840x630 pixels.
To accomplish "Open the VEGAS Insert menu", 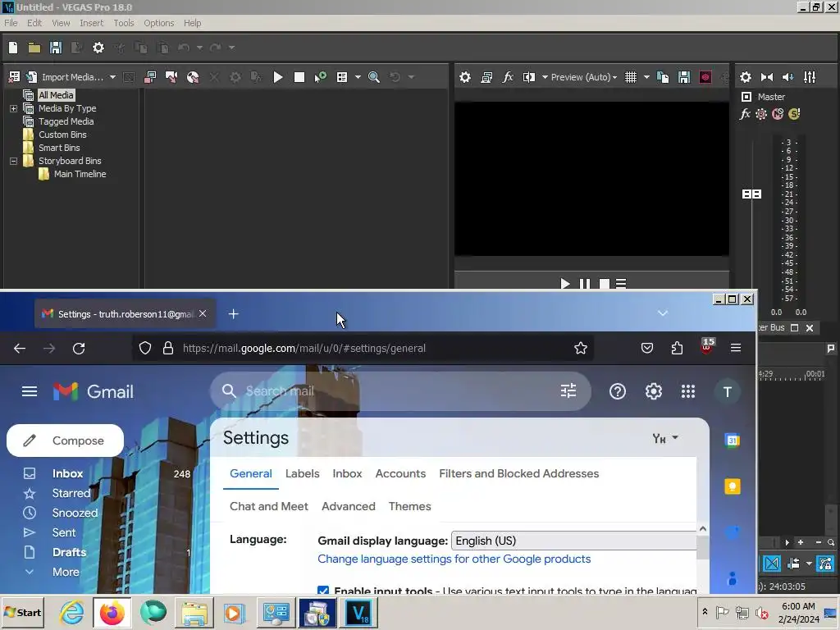I will 92,23.
